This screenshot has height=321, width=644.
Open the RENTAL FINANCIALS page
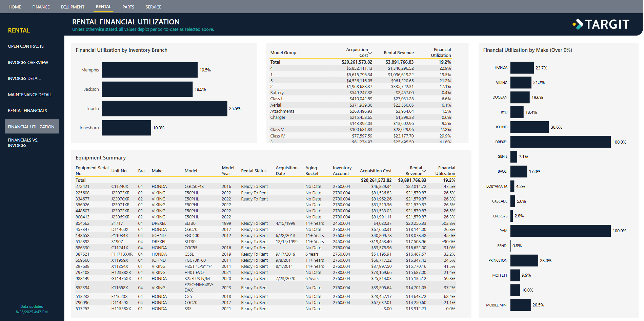click(x=27, y=110)
